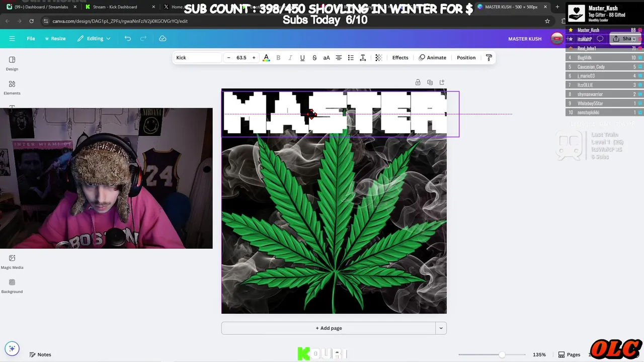Lock the page using the lock icon
This screenshot has height=362, width=644.
click(x=418, y=82)
